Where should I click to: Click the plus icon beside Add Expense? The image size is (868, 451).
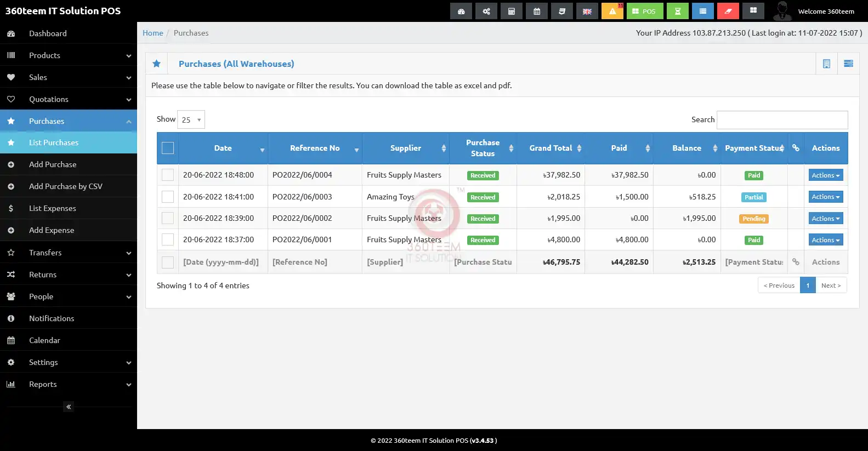coord(11,230)
